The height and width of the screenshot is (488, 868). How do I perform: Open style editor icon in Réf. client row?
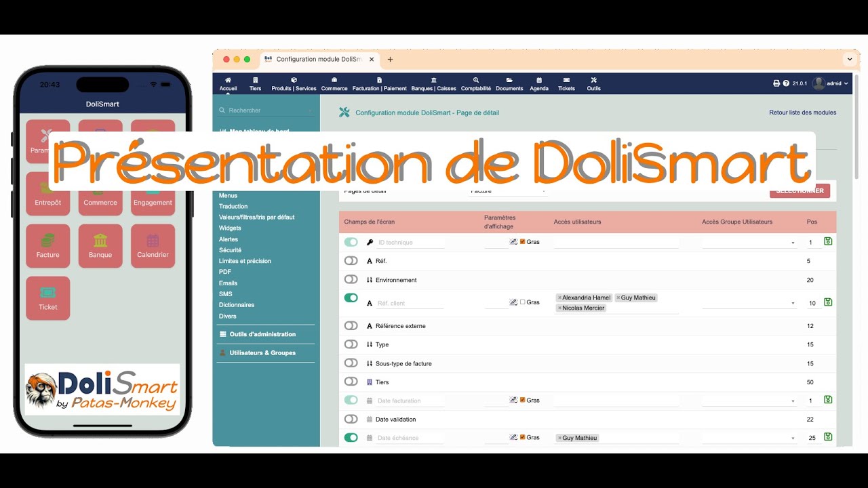[513, 302]
